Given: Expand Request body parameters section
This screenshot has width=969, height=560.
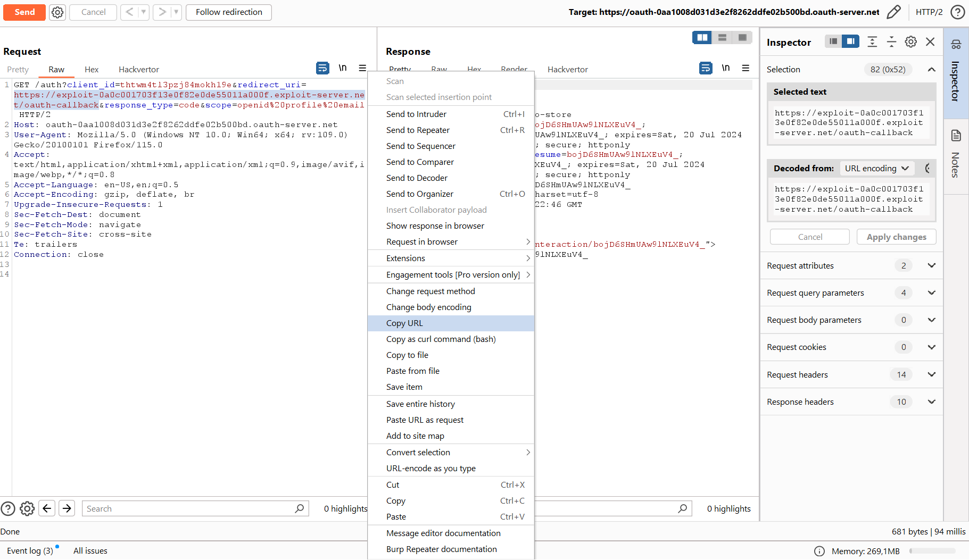Looking at the screenshot, I should [x=931, y=320].
